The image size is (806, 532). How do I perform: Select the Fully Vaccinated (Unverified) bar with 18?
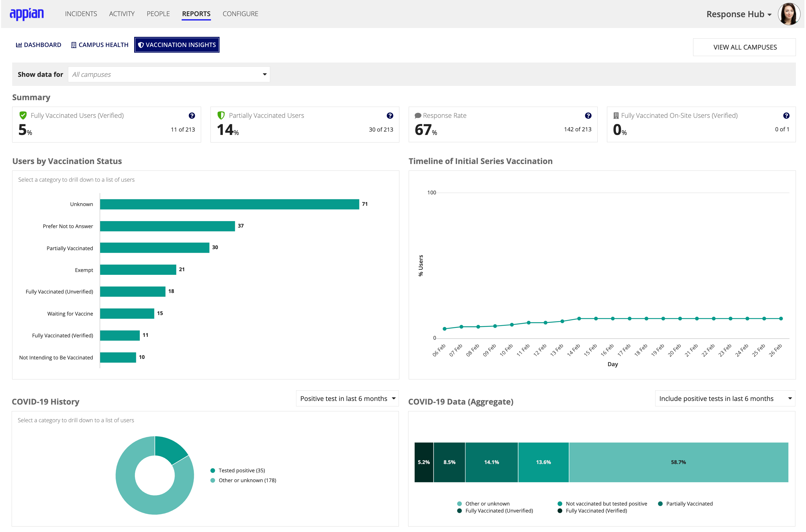(133, 291)
